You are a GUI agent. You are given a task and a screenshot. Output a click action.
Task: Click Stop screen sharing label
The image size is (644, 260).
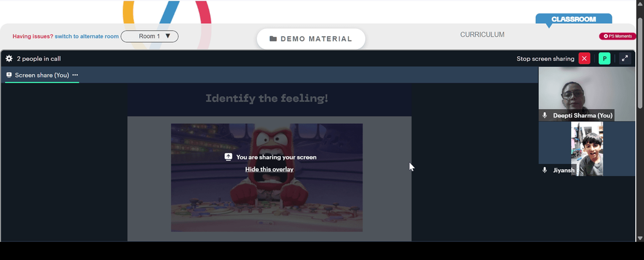pos(545,59)
